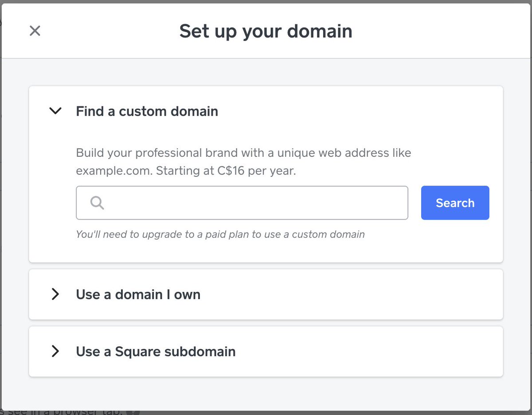Click the Build your professional brand description
This screenshot has width=532, height=415.
click(243, 153)
